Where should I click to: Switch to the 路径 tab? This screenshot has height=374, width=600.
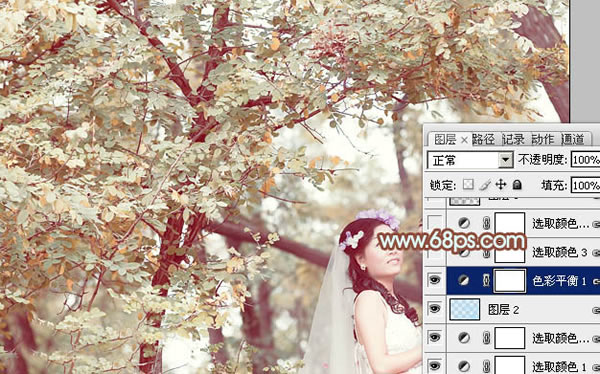(x=483, y=139)
